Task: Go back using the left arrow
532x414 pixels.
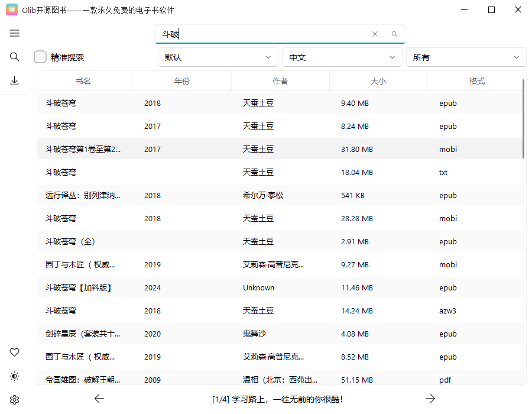Action: tap(99, 399)
